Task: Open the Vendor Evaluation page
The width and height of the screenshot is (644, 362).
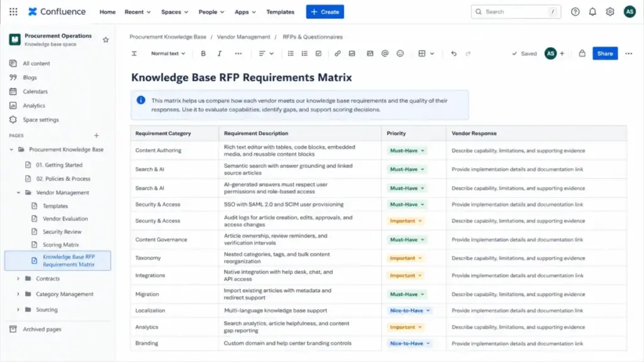Action: 65,219
